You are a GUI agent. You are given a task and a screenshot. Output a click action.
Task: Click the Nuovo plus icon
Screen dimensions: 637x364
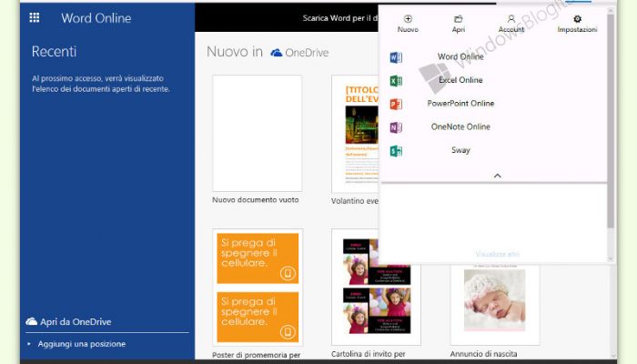408,19
